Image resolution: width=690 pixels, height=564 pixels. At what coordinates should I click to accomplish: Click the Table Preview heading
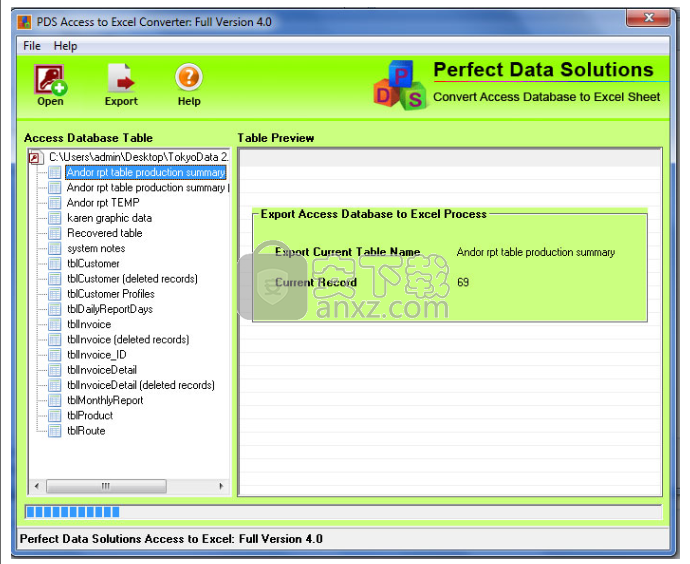(276, 138)
